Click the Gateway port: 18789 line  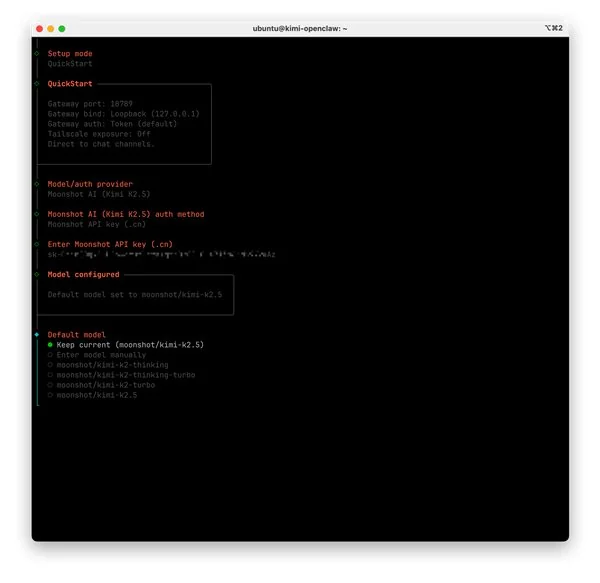90,104
